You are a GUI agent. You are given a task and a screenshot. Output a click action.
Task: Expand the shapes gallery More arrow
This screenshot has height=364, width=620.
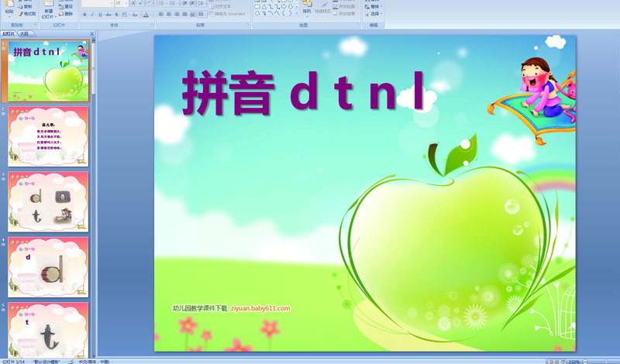point(297,13)
